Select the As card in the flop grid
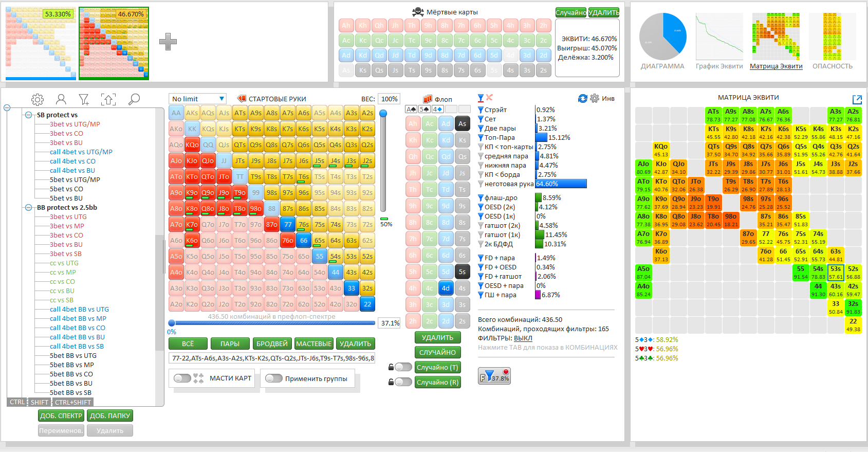868x452 pixels. tap(463, 123)
